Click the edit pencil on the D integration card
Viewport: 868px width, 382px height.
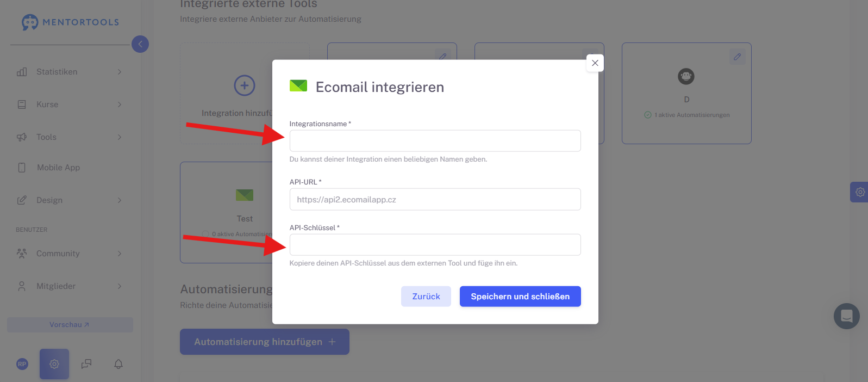click(x=737, y=57)
